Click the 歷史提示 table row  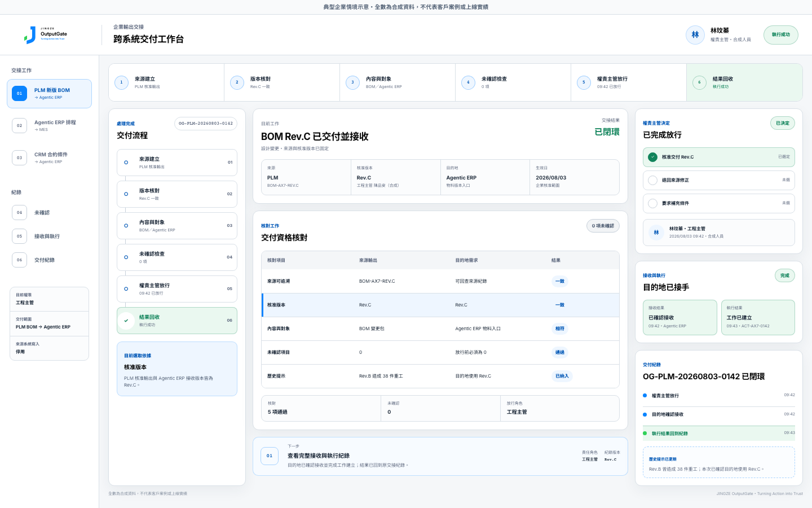point(440,376)
